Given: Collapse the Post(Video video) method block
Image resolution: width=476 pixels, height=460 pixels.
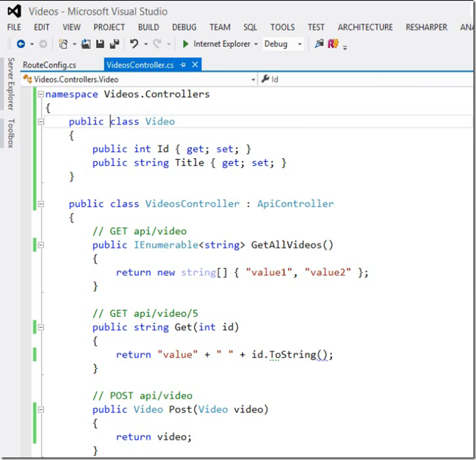Looking at the screenshot, I should click(41, 409).
